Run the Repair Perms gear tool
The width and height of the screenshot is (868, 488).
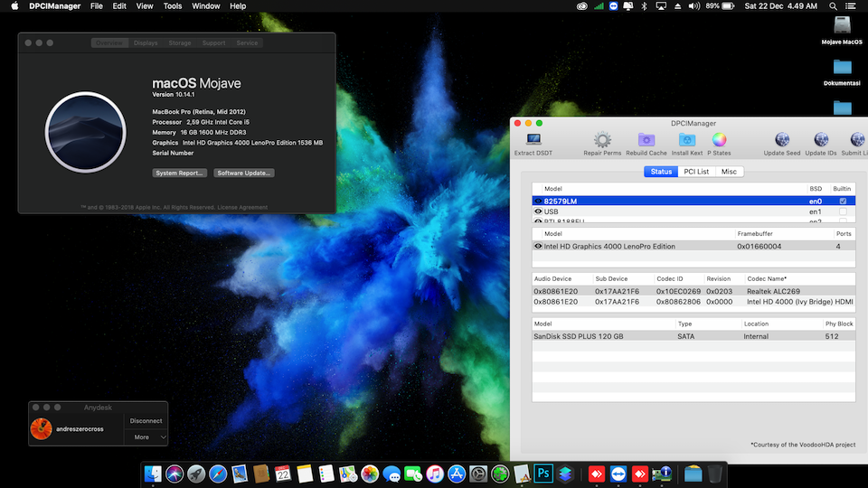(602, 139)
